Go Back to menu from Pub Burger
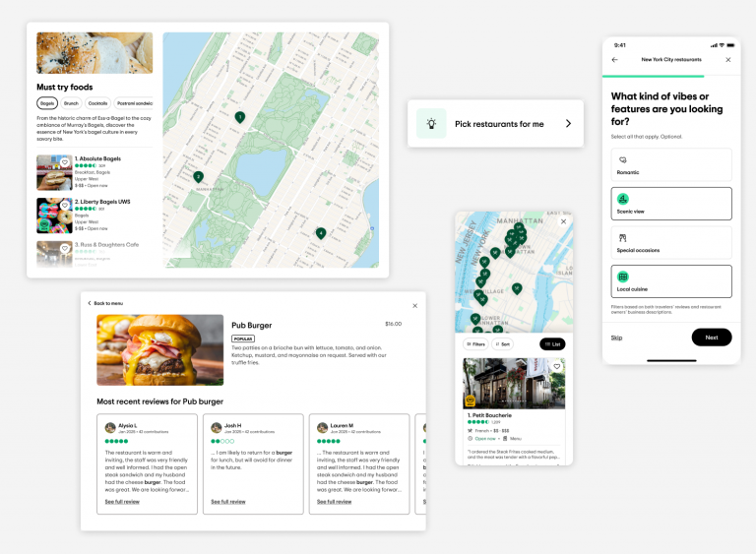756x554 pixels. (105, 303)
